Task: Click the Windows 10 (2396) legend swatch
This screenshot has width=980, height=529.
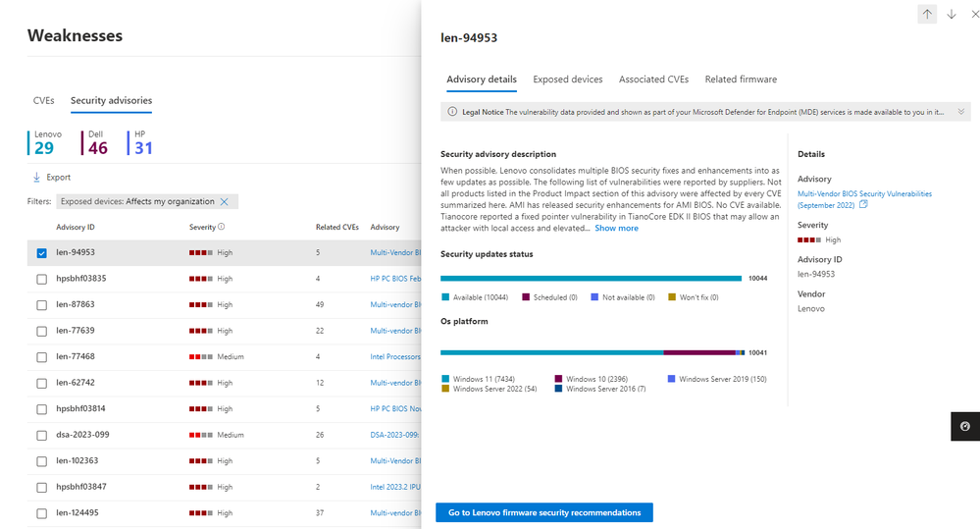Action: tap(558, 378)
